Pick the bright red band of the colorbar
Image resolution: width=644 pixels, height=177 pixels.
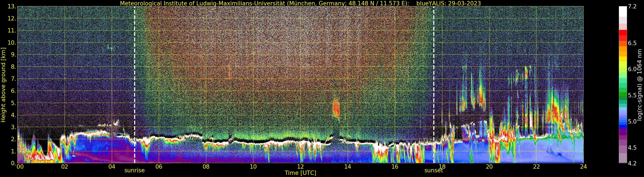pos(623,33)
